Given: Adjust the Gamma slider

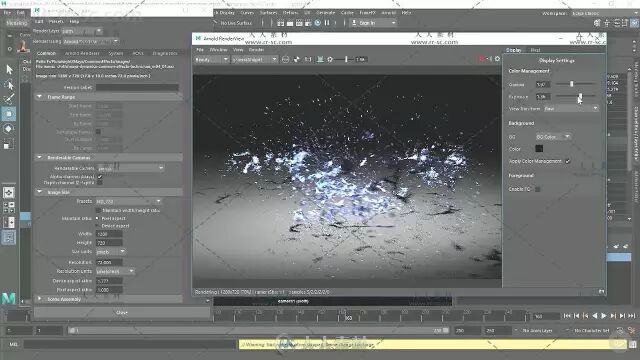Looking at the screenshot, I should (x=571, y=84).
